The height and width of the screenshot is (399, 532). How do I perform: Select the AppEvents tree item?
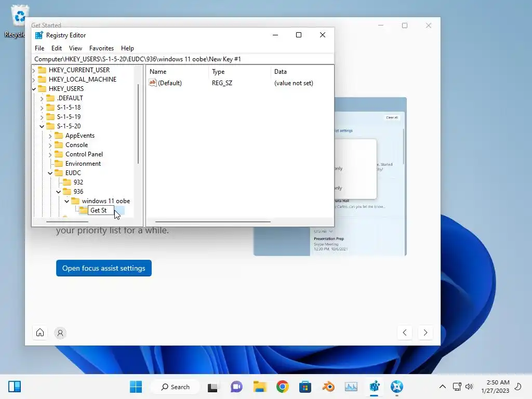(x=79, y=136)
